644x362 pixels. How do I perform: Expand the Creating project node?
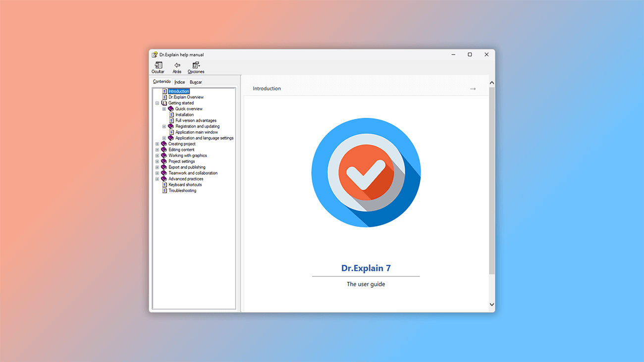157,144
